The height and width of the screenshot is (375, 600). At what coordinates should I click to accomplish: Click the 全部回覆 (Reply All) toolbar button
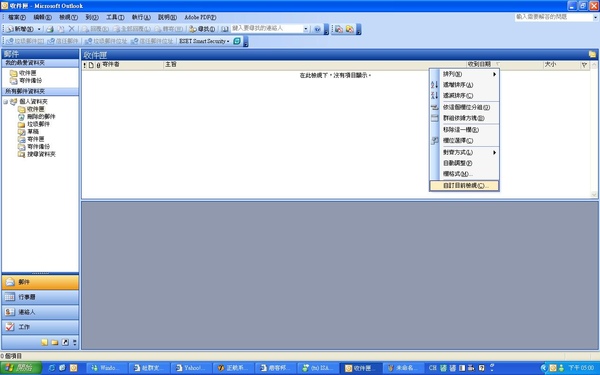click(x=132, y=29)
